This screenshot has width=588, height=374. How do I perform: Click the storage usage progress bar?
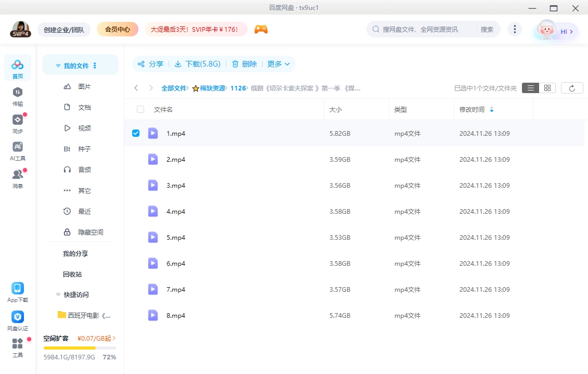point(80,348)
